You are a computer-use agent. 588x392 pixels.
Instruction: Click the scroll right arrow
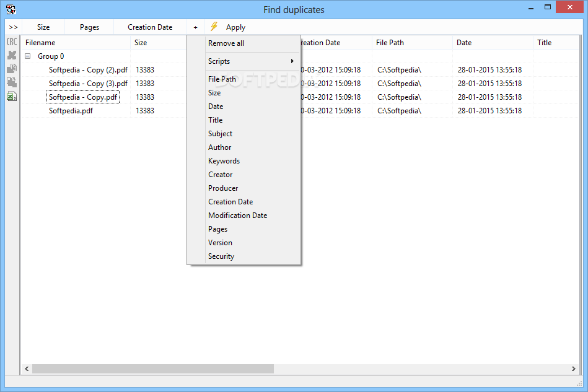573,368
